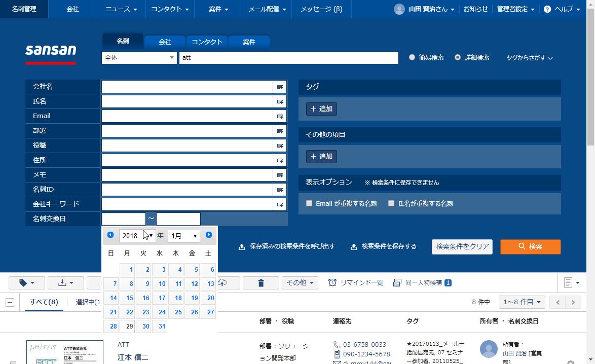This screenshot has width=595, height=364.
Task: Go to next month in calendar
Action: 209,235
